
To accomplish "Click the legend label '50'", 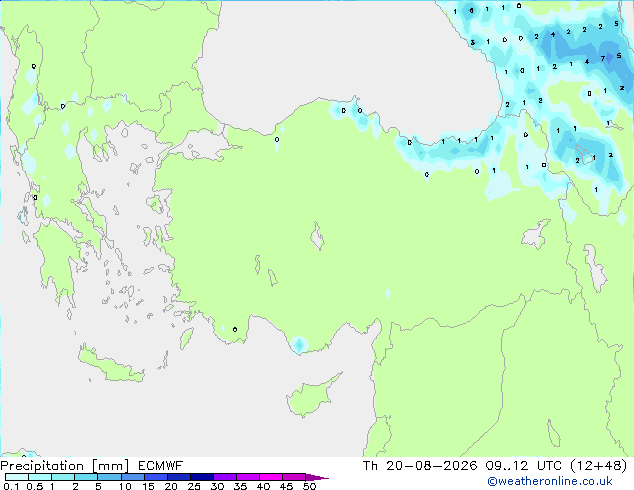I will coord(309,486).
